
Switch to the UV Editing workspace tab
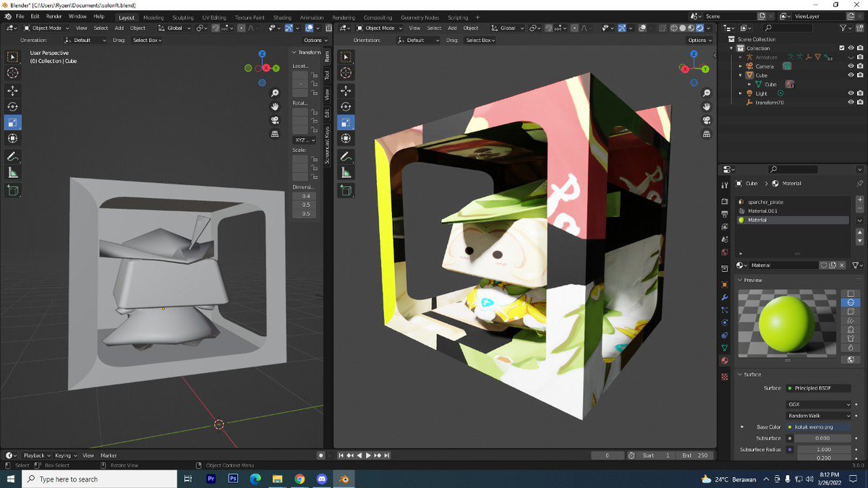pos(214,17)
